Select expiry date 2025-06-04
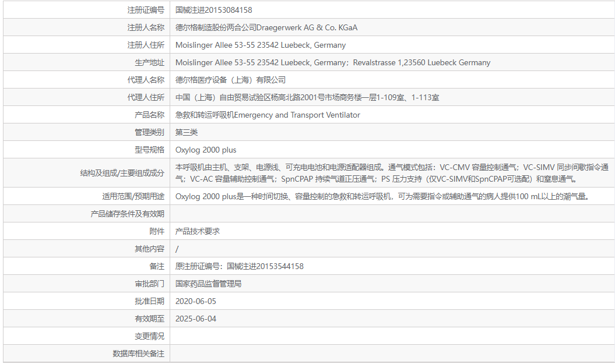 (x=196, y=319)
